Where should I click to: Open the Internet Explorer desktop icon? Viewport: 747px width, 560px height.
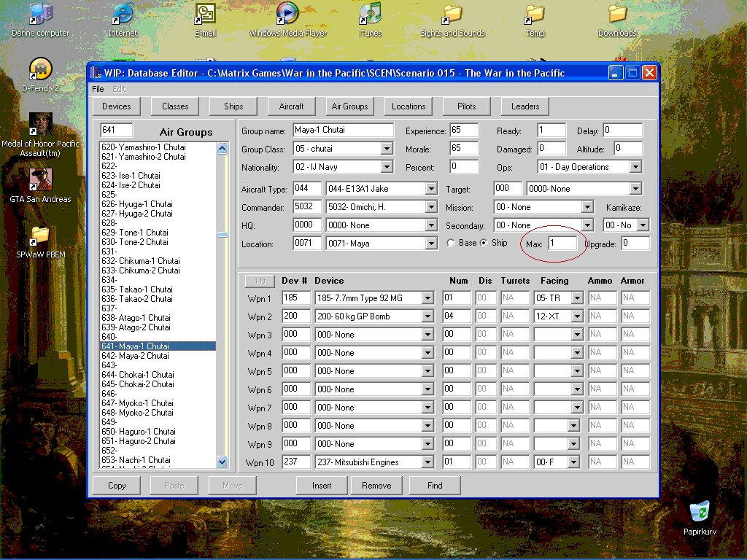(123, 13)
